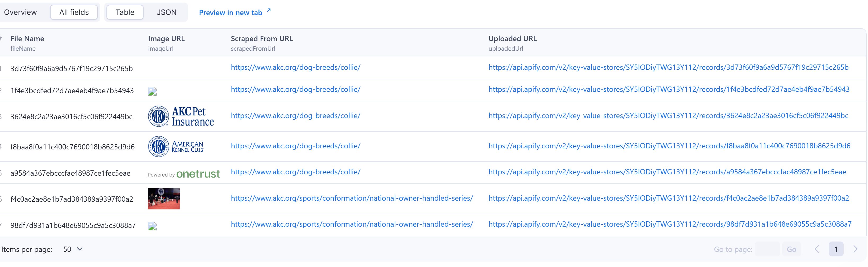Click the AKC Pet Insurance logo thumbnail
868x267 pixels.
pyautogui.click(x=181, y=116)
